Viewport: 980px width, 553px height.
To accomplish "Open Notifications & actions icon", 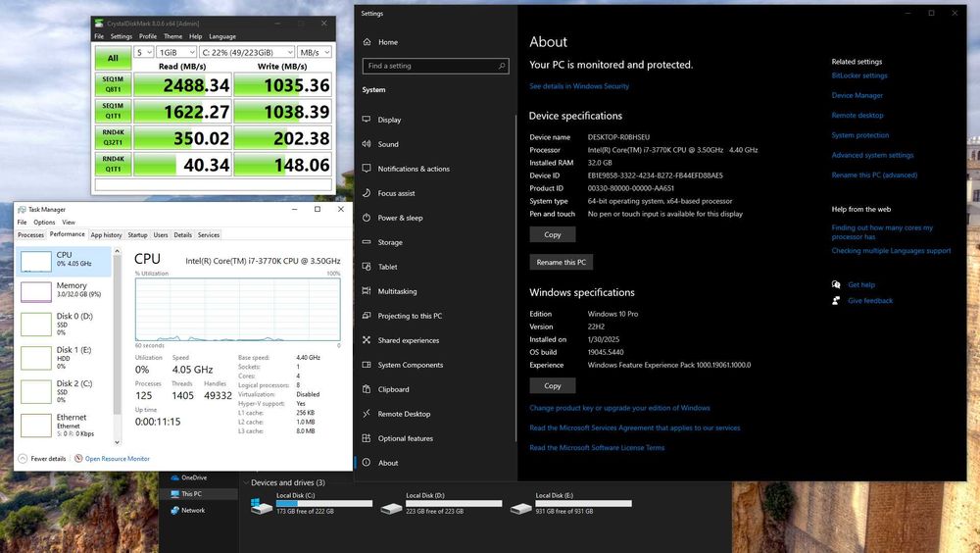I will click(x=367, y=169).
